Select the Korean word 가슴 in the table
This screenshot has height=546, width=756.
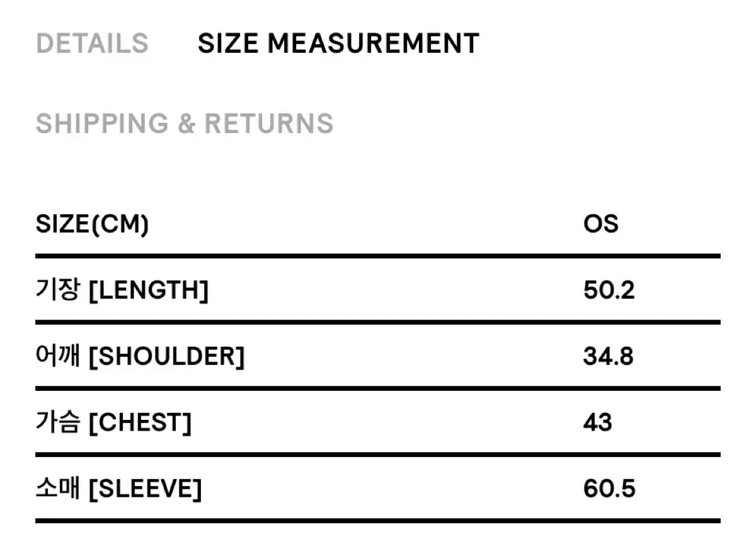coord(58,422)
